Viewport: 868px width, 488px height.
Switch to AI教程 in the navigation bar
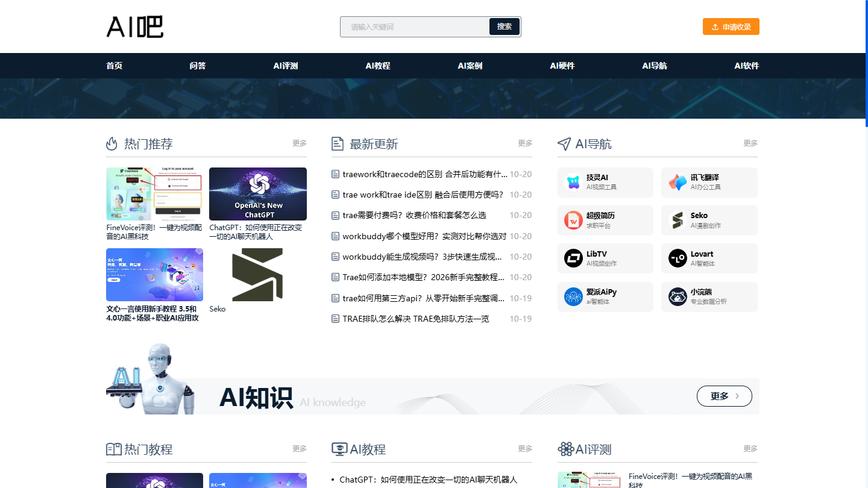tap(378, 66)
